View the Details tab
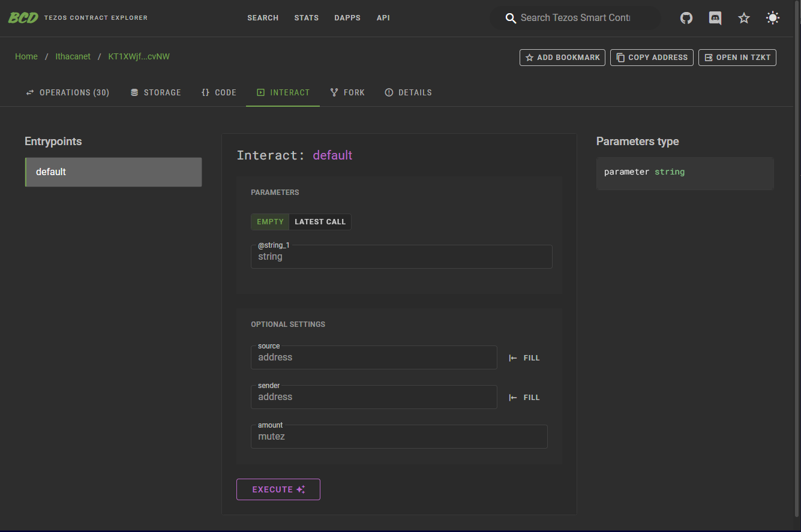The height and width of the screenshot is (532, 801). click(x=409, y=92)
